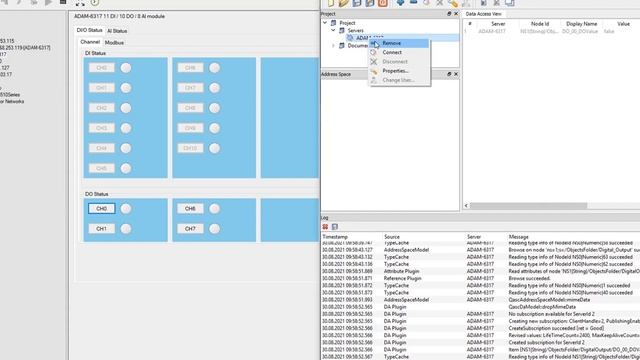Click the fullscreen arrows icon in left toolbar
The width and height of the screenshot is (640, 360).
pyautogui.click(x=80, y=3)
